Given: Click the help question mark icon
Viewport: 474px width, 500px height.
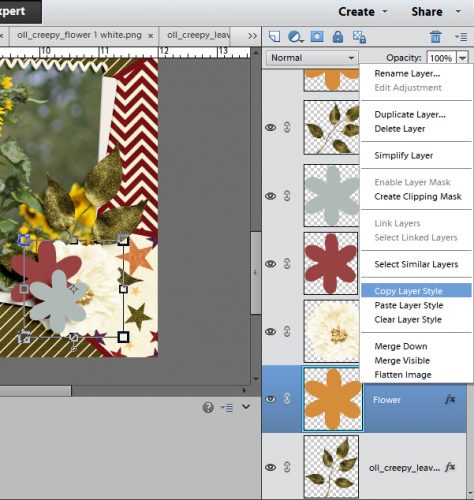Looking at the screenshot, I should point(208,407).
